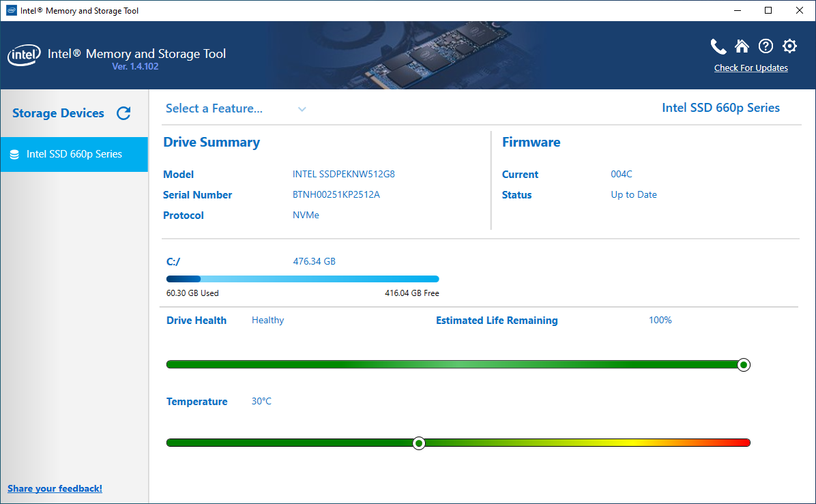Click the 30°C temperature value
This screenshot has width=816, height=504.
(261, 402)
